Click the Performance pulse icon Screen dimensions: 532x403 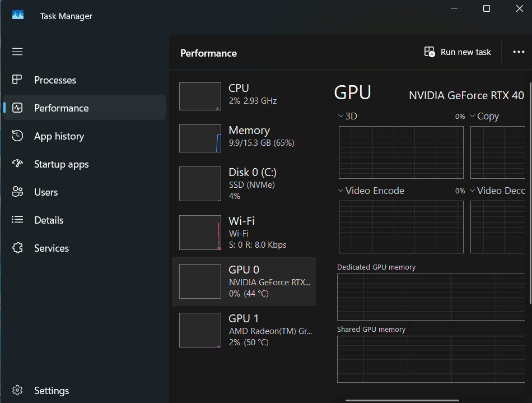click(x=17, y=108)
